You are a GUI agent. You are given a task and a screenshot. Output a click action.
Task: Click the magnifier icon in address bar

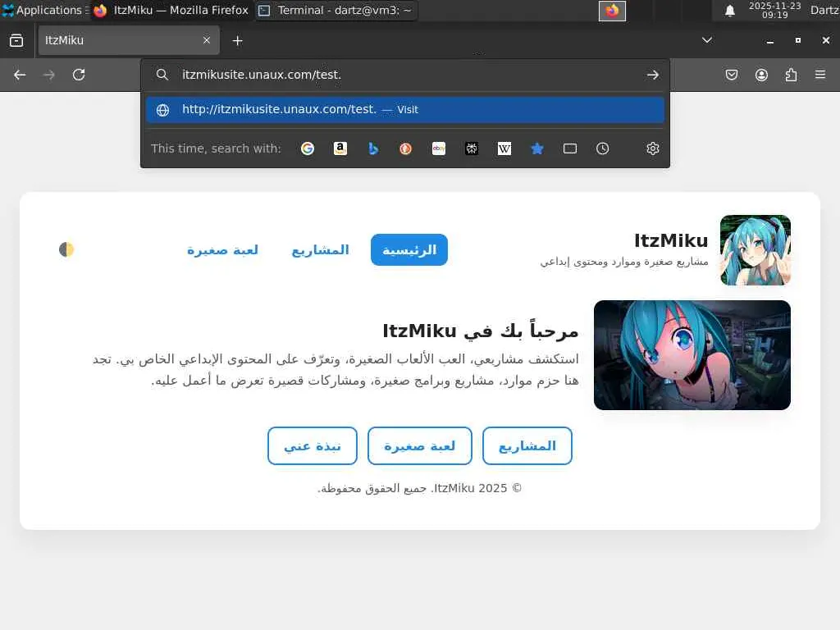click(x=162, y=75)
